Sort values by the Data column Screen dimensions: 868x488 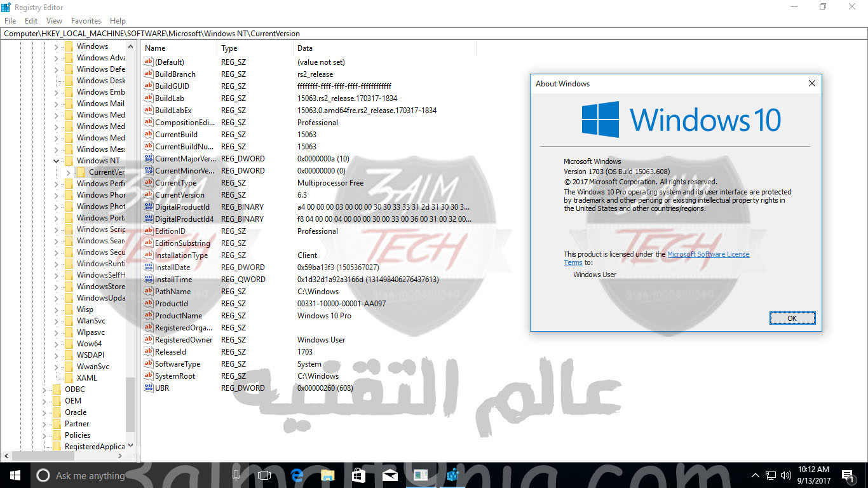tap(385, 48)
